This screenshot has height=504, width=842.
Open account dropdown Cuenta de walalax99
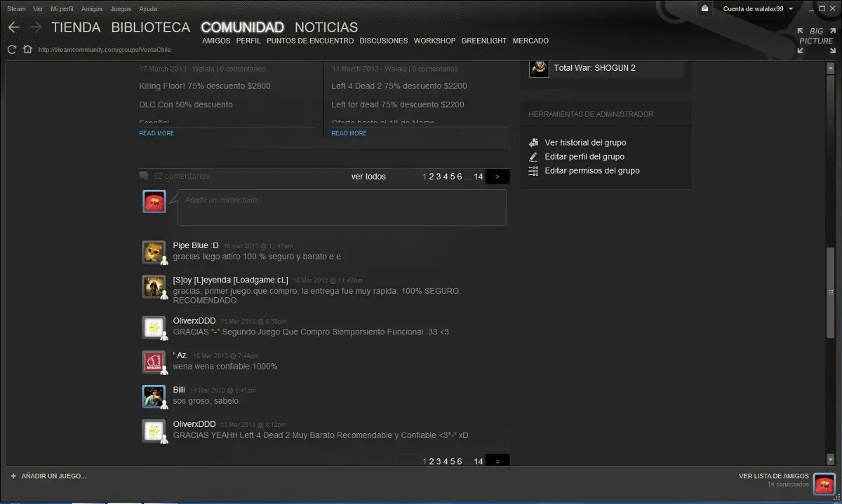click(x=758, y=8)
